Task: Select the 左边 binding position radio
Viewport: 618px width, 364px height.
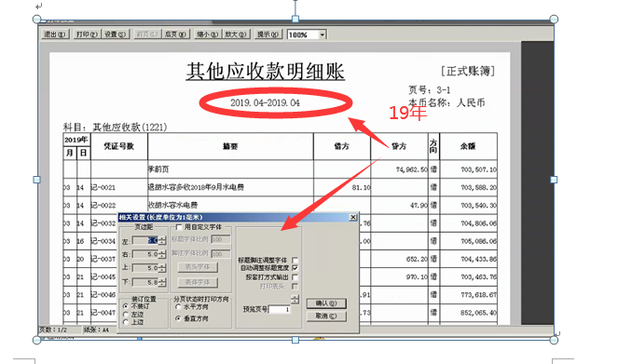Action: pos(126,314)
